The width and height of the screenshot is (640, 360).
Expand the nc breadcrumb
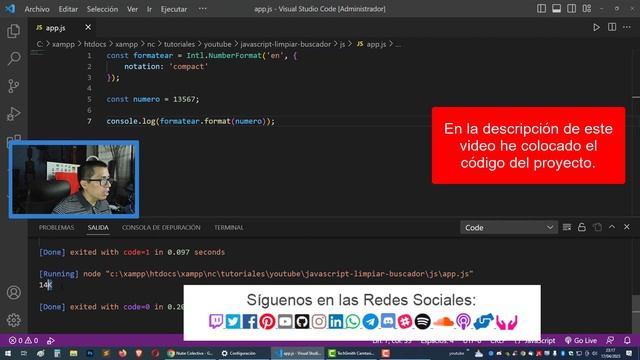click(x=151, y=44)
